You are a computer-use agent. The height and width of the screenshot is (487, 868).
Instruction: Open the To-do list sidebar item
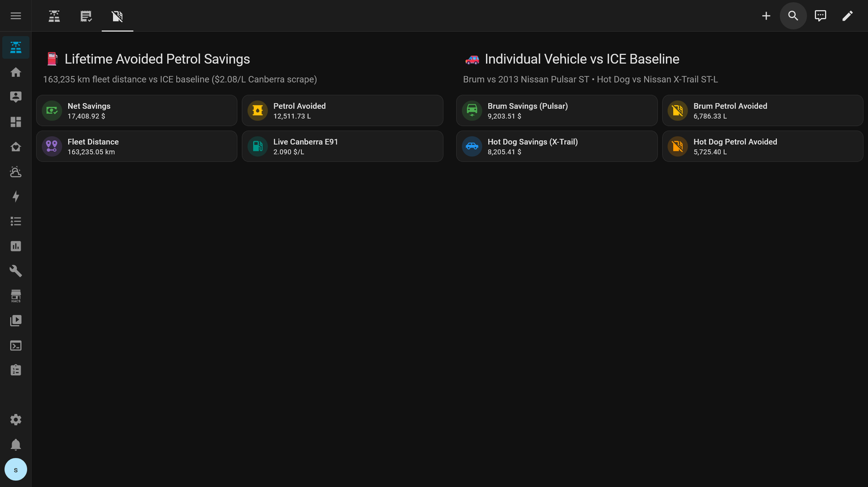16,221
